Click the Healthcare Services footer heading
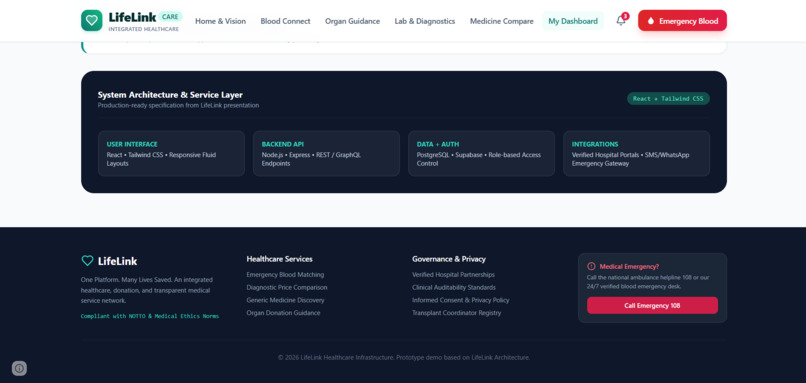 [x=279, y=259]
